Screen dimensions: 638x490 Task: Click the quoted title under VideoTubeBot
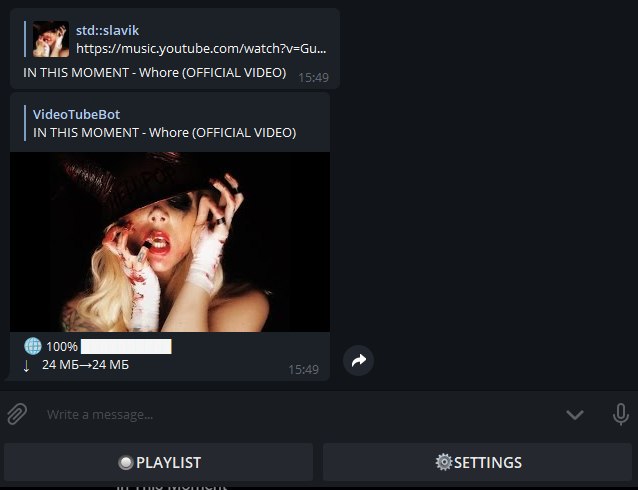tap(165, 133)
